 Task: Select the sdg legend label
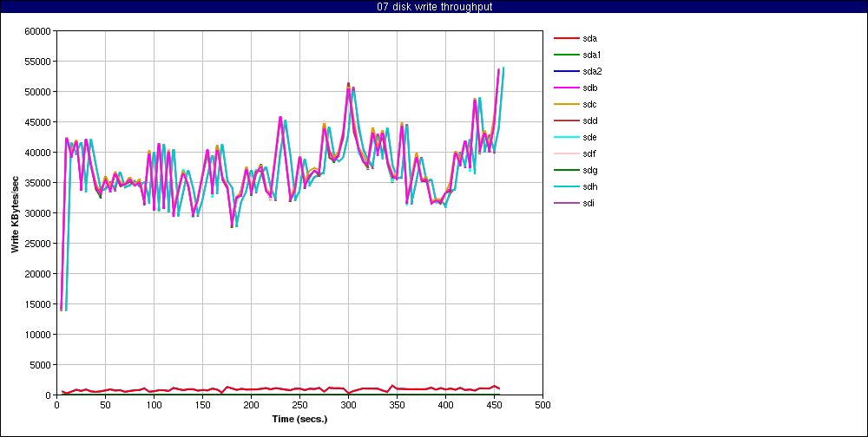pos(590,170)
